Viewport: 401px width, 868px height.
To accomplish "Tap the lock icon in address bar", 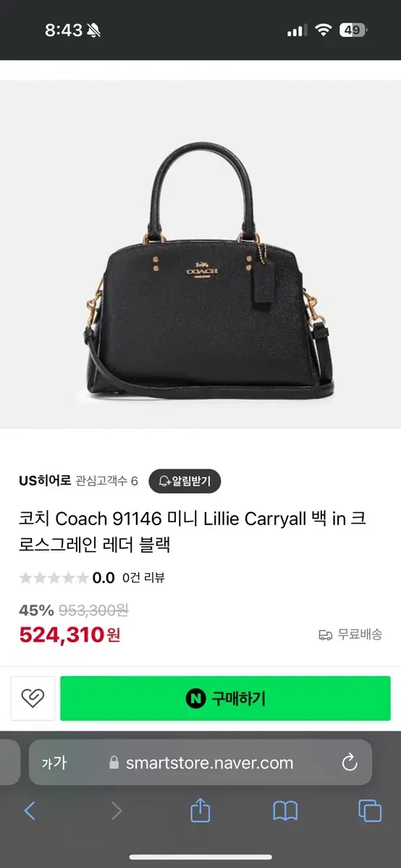I will click(113, 762).
